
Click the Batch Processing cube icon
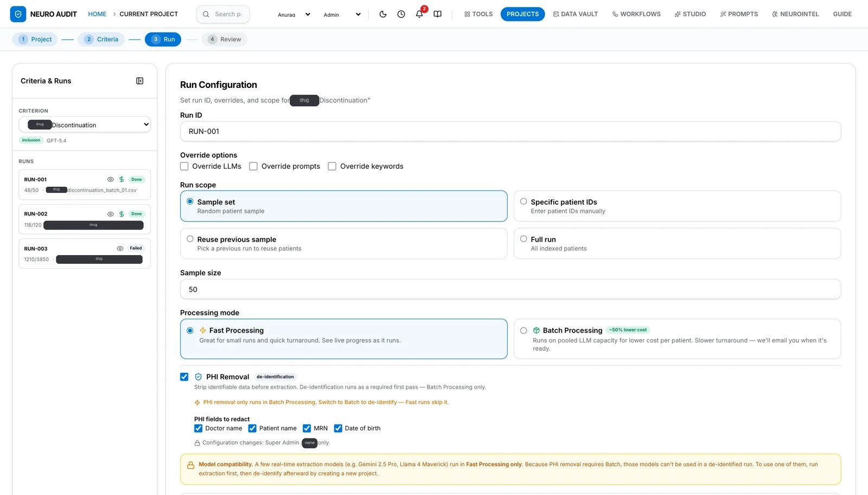pos(536,330)
